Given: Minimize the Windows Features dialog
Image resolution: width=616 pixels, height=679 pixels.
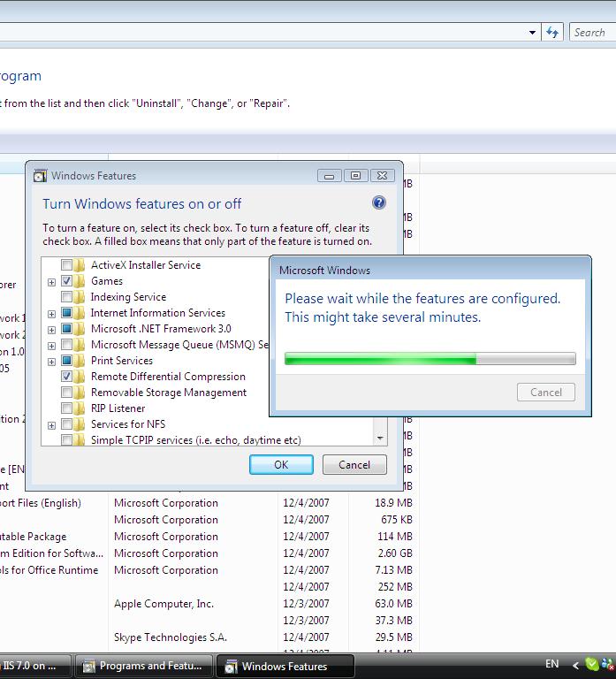Looking at the screenshot, I should (x=329, y=175).
